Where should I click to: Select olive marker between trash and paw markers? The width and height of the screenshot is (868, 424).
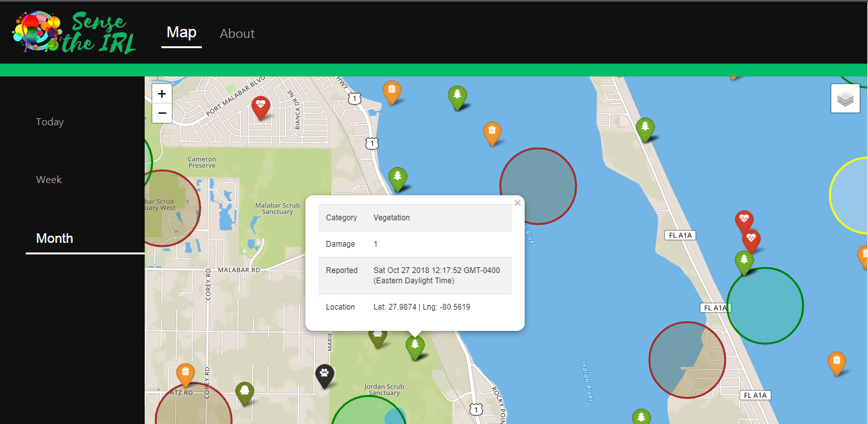244,393
